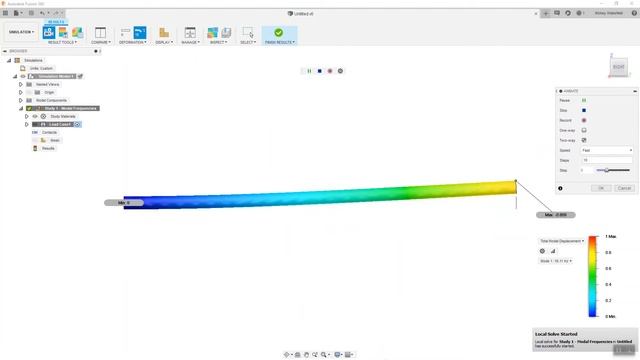Viewport: 640px width, 360px height.
Task: Click the Save icon in top bar
Action: coord(31,13)
